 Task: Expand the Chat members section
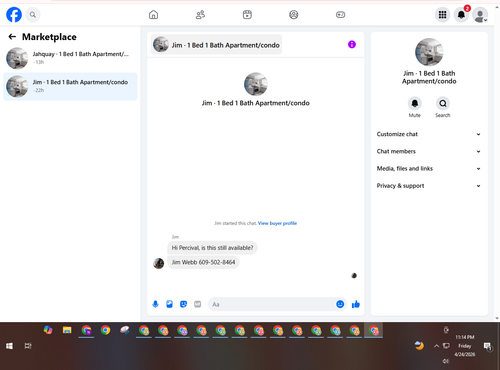click(x=429, y=151)
